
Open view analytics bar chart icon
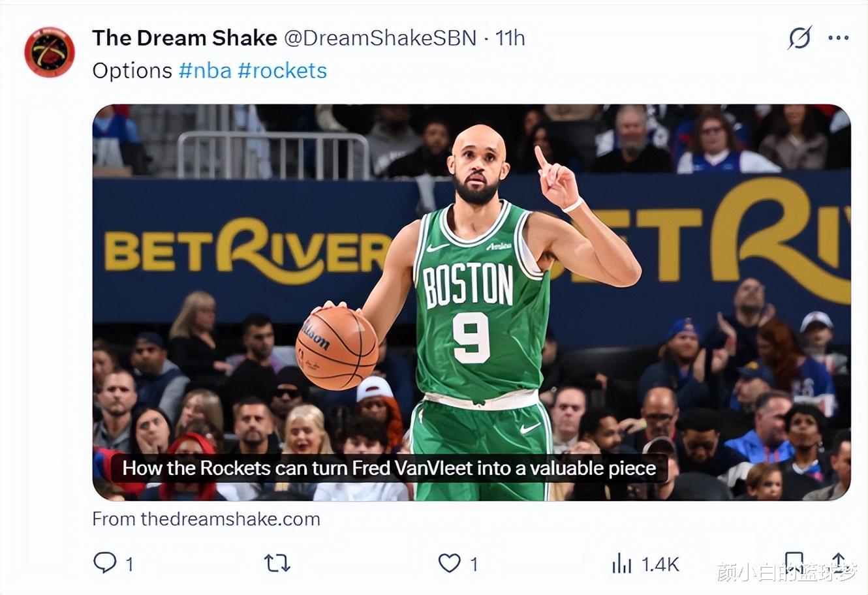[x=621, y=564]
